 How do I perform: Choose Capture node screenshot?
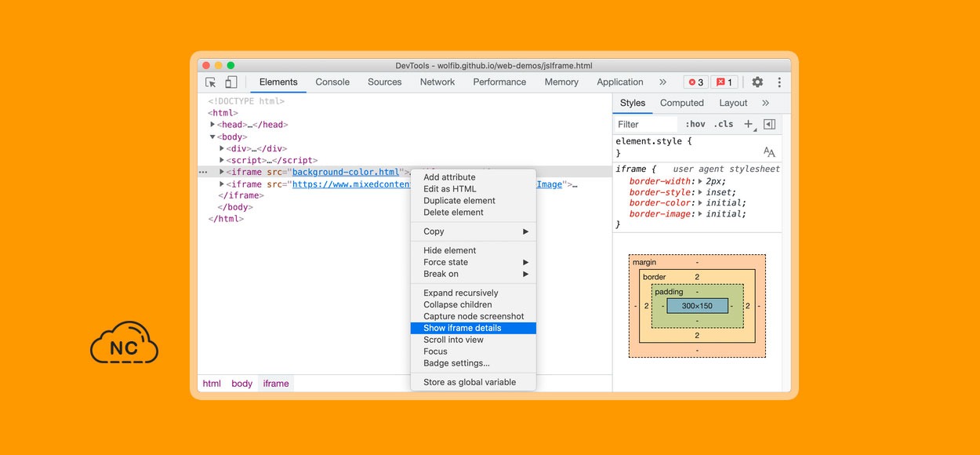tap(474, 316)
